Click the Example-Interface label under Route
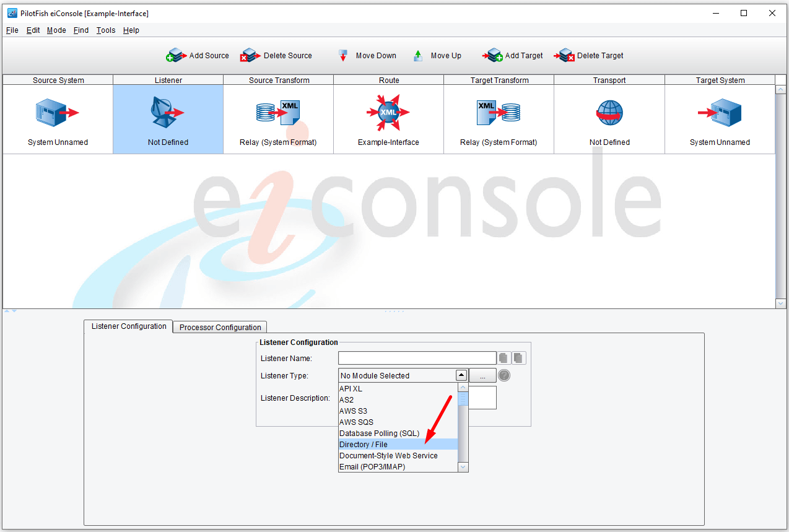Screen dimensions: 789x532 point(388,142)
